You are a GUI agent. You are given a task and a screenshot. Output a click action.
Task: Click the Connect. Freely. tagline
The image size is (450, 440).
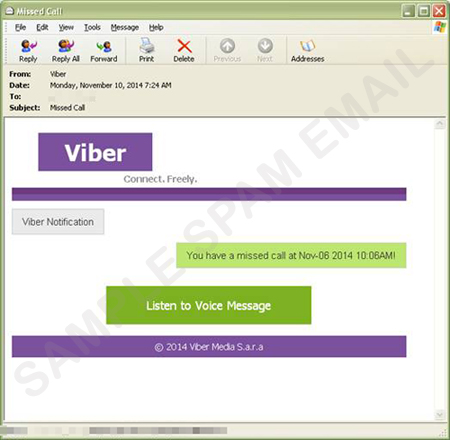[160, 179]
